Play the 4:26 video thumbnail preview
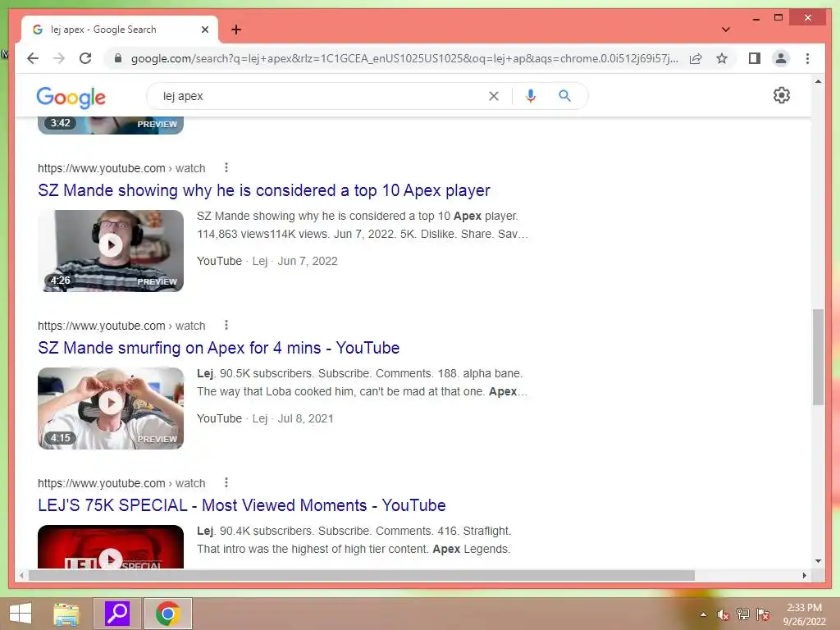Viewport: 840px width, 630px height. [111, 251]
